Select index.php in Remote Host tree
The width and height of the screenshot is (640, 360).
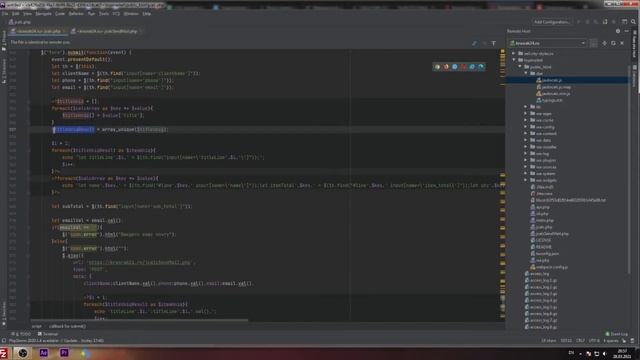click(x=544, y=220)
